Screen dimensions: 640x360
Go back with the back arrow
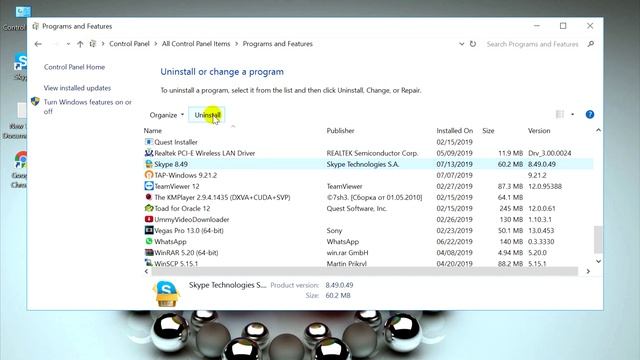tap(38, 44)
